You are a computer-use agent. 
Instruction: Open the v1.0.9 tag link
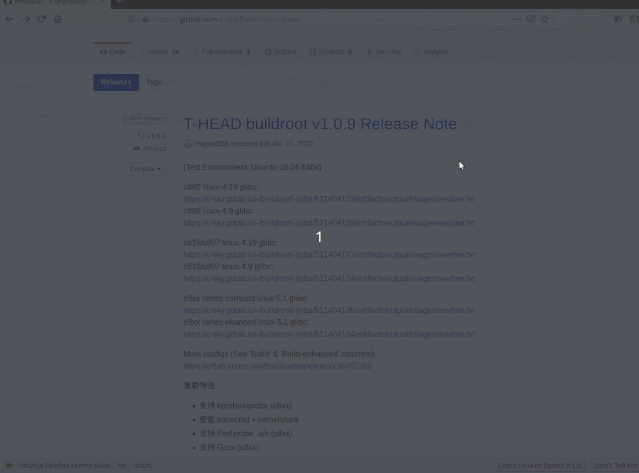(152, 136)
